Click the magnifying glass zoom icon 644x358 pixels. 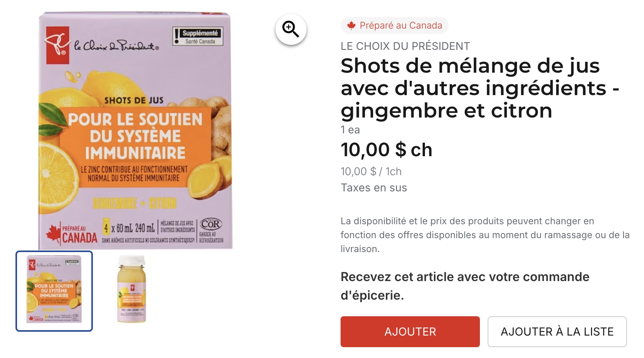[x=291, y=29]
